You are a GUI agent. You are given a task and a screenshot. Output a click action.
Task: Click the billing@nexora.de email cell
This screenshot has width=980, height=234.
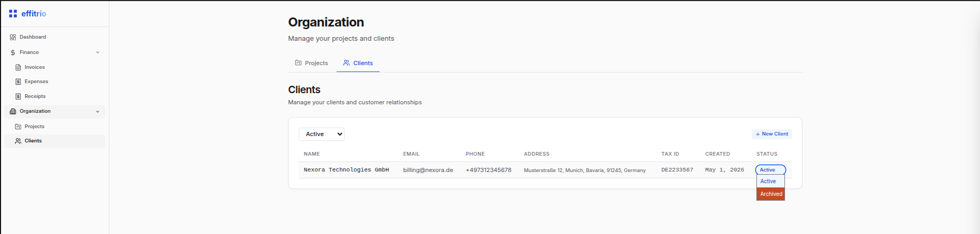coord(428,170)
